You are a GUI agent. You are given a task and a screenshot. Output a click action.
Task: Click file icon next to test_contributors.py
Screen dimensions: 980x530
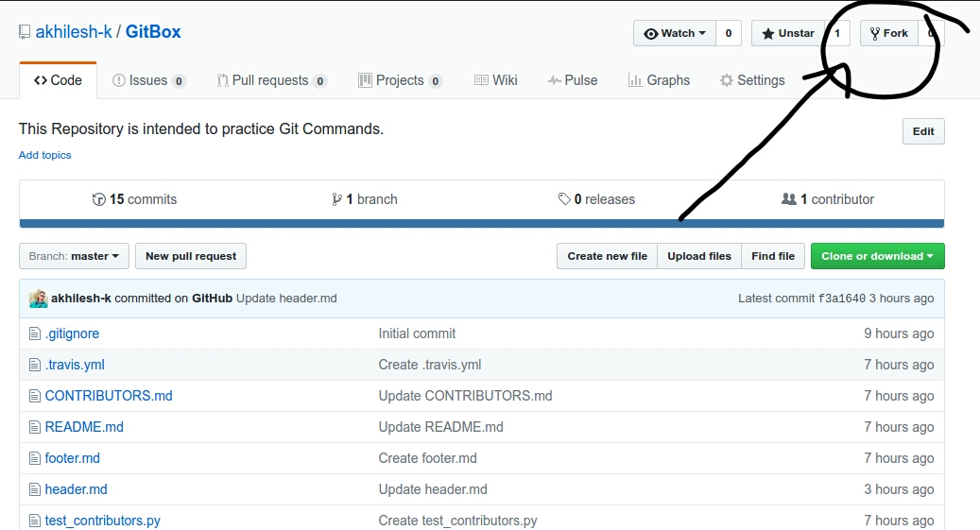point(35,521)
